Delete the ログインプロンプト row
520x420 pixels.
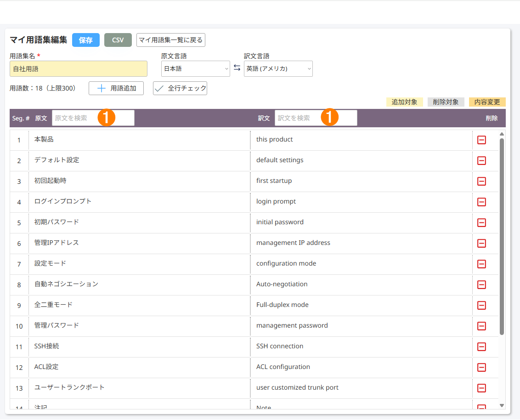coord(481,202)
